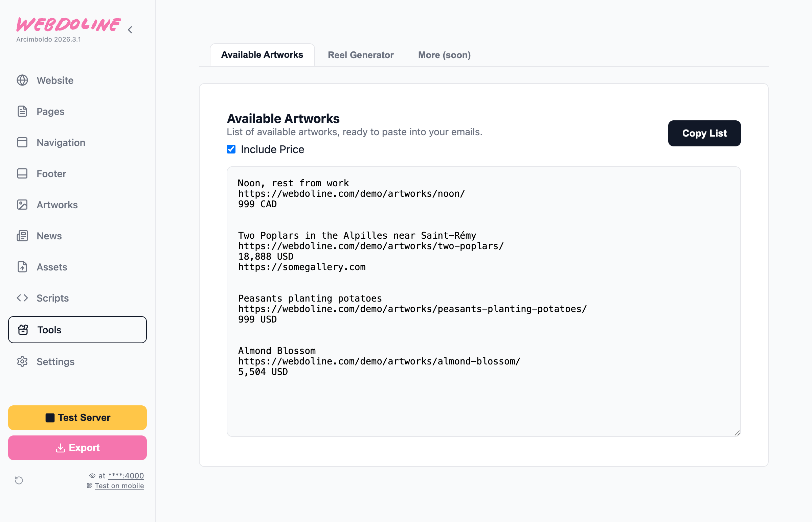The image size is (812, 522).
Task: Click the Website globe icon
Action: pyautogui.click(x=22, y=80)
